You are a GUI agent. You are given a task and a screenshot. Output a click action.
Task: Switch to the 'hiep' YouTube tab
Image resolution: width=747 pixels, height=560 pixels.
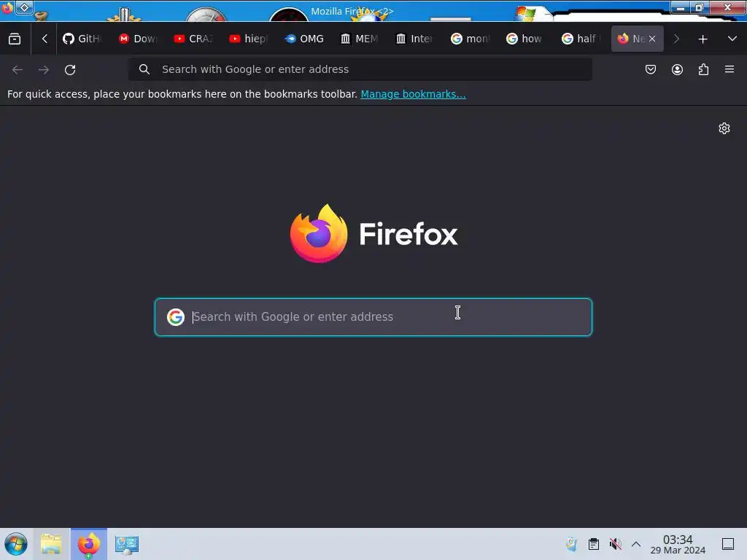point(249,39)
